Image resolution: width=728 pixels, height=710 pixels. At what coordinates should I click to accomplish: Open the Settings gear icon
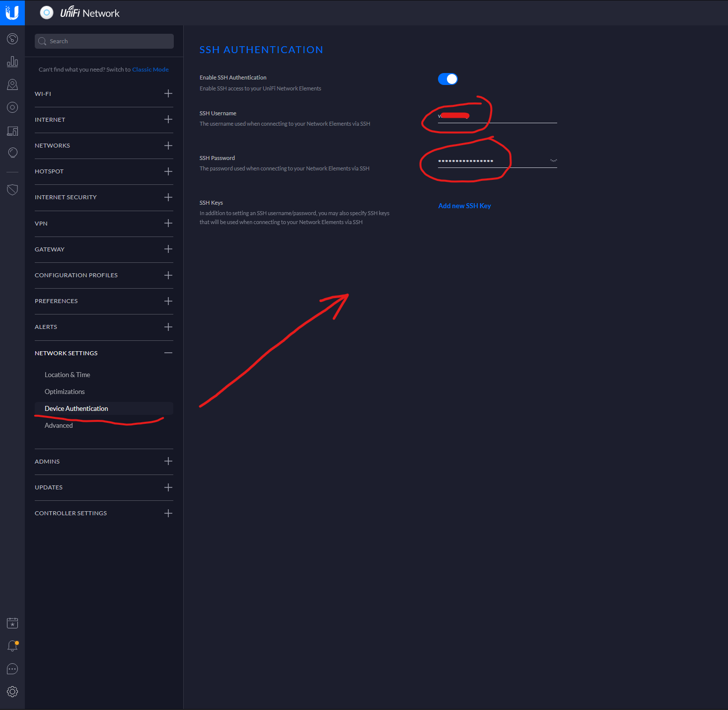[x=12, y=692]
